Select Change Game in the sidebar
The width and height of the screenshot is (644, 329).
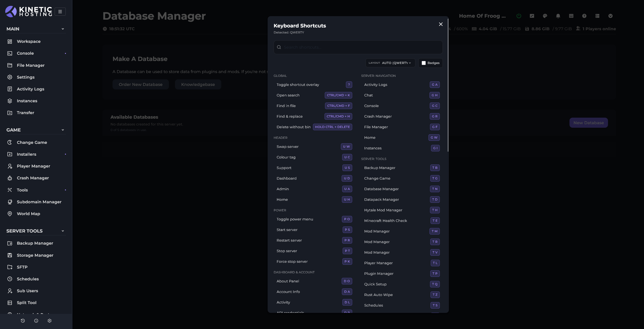(32, 142)
